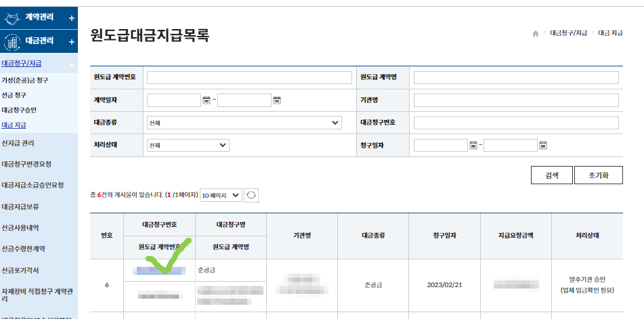644x319 pixels.
Task: Focus the 원도급 계약명 input field
Action: 516,78
